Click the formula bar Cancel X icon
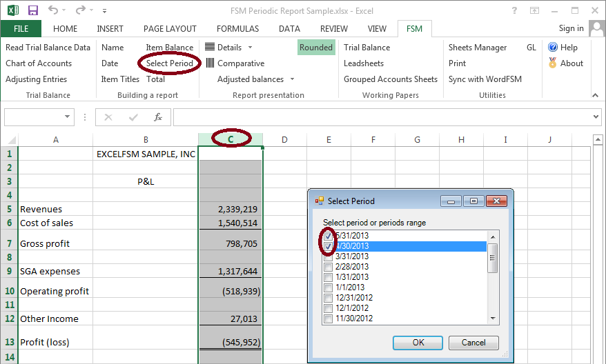The width and height of the screenshot is (606, 364). 108,117
